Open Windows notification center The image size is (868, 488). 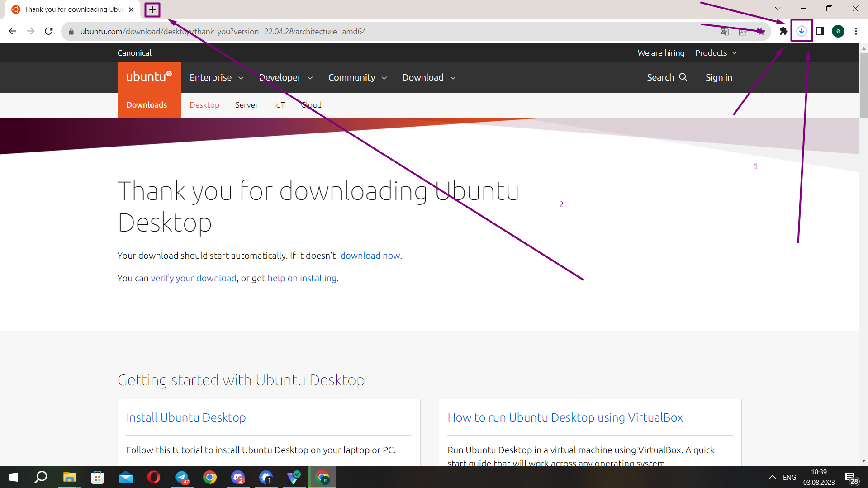[852, 478]
